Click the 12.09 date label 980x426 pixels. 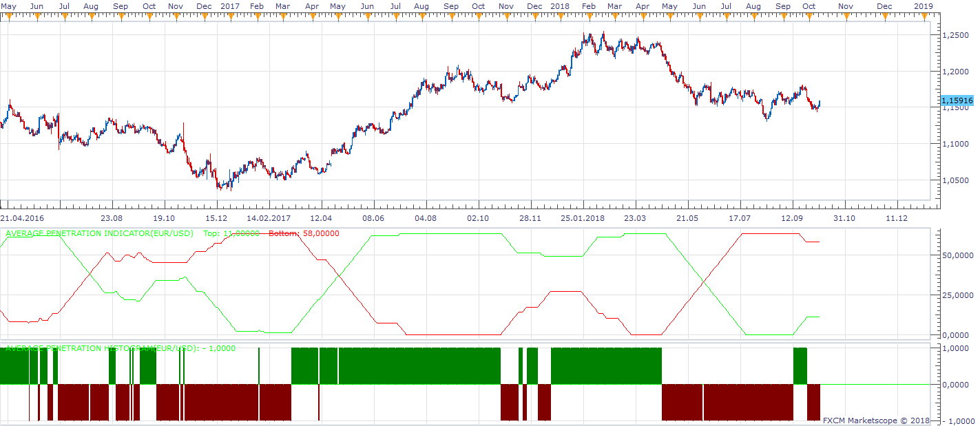click(792, 218)
